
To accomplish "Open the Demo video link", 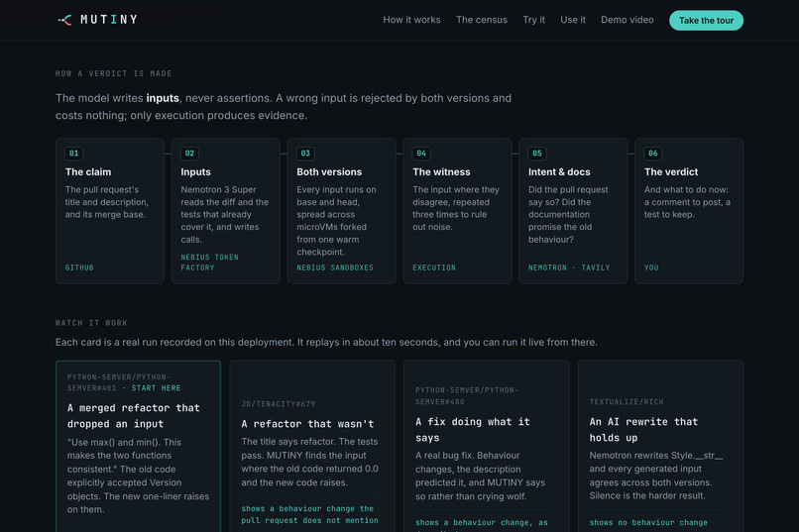I will pyautogui.click(x=627, y=20).
